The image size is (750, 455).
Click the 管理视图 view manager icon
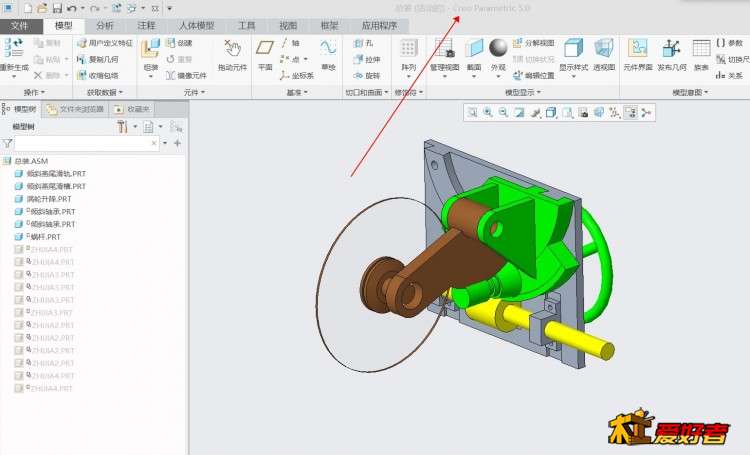(x=444, y=48)
